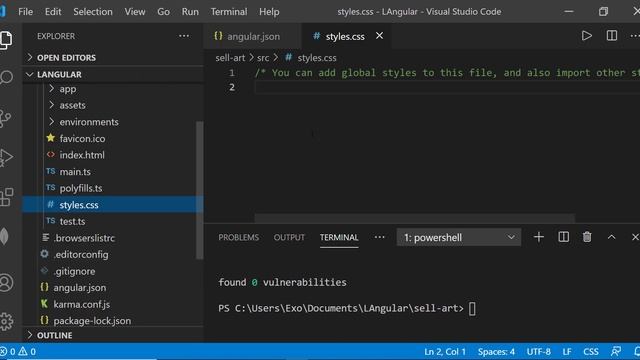Change language mode via CSS indicator
The image size is (640, 360).
click(591, 351)
